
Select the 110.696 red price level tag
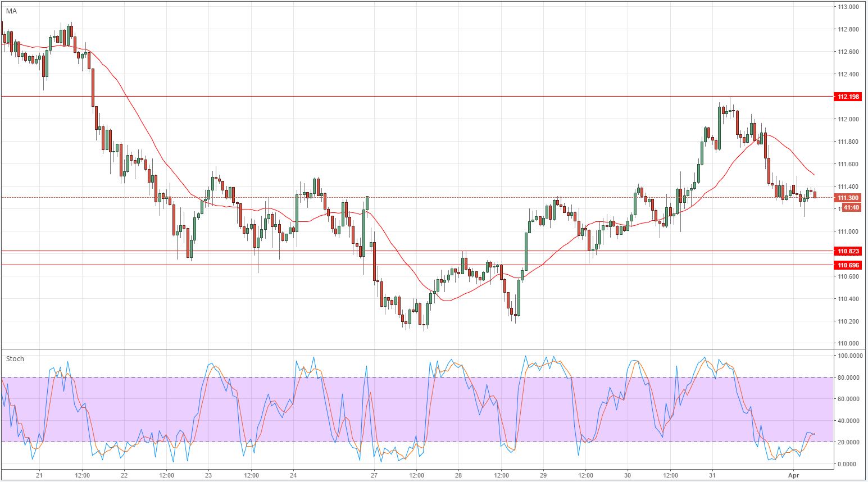[x=848, y=265]
